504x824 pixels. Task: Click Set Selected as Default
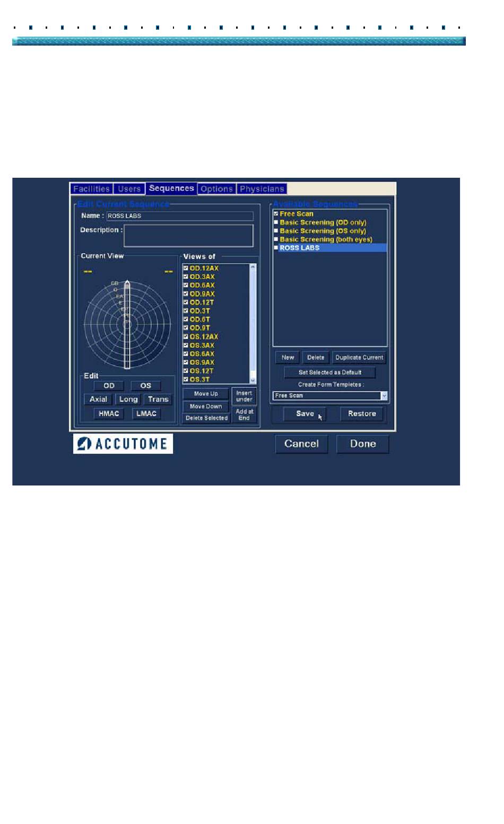(330, 372)
